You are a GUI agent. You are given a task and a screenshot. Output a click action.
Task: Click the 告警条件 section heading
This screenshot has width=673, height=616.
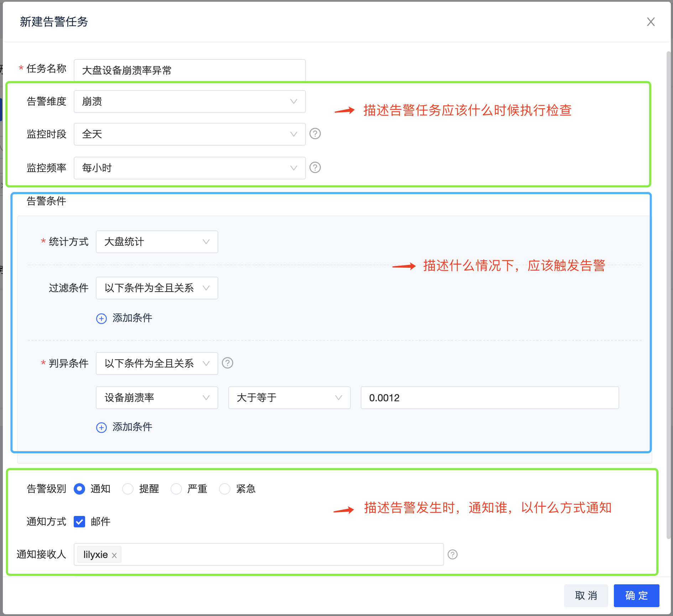[47, 201]
